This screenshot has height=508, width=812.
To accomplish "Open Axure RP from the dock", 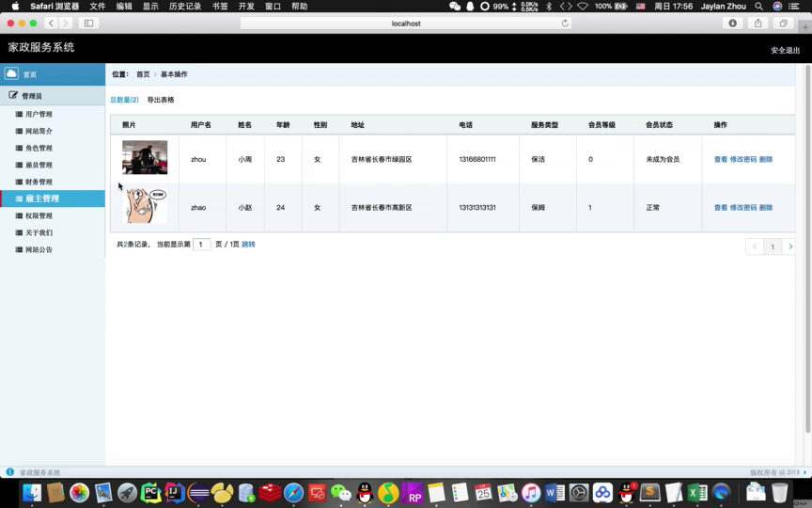I will pos(413,492).
